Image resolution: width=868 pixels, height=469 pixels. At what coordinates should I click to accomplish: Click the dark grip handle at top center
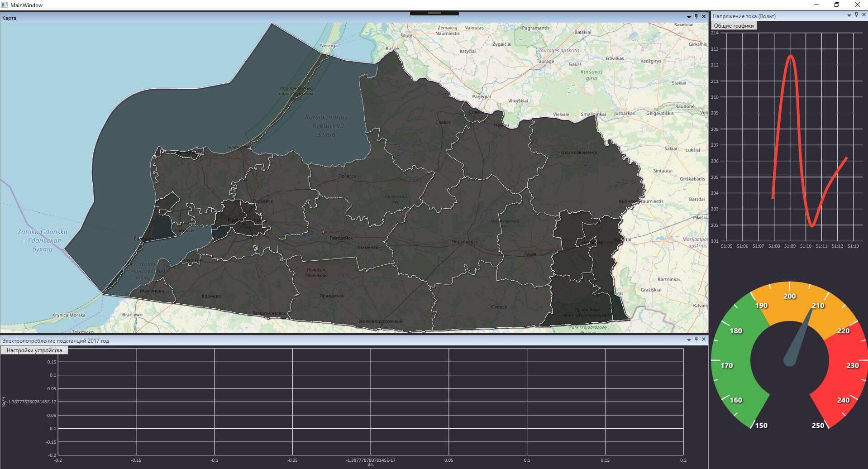434,13
